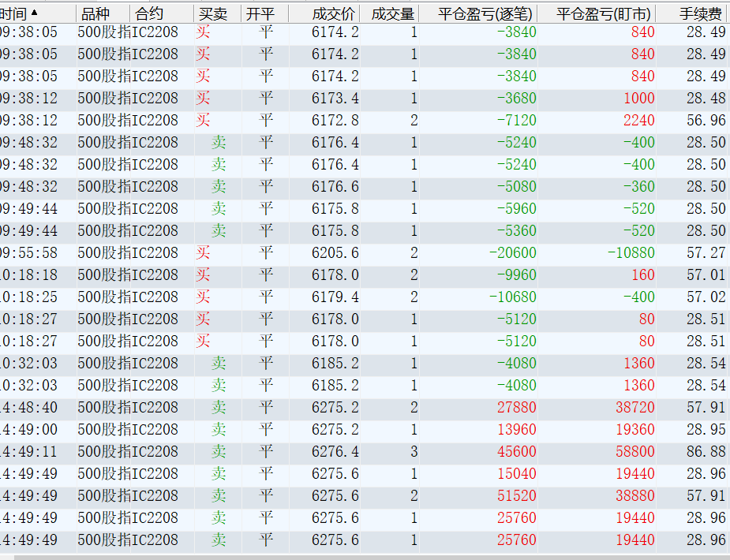730x560 pixels.
Task: Sort trades by 成交价 header
Action: pyautogui.click(x=334, y=13)
